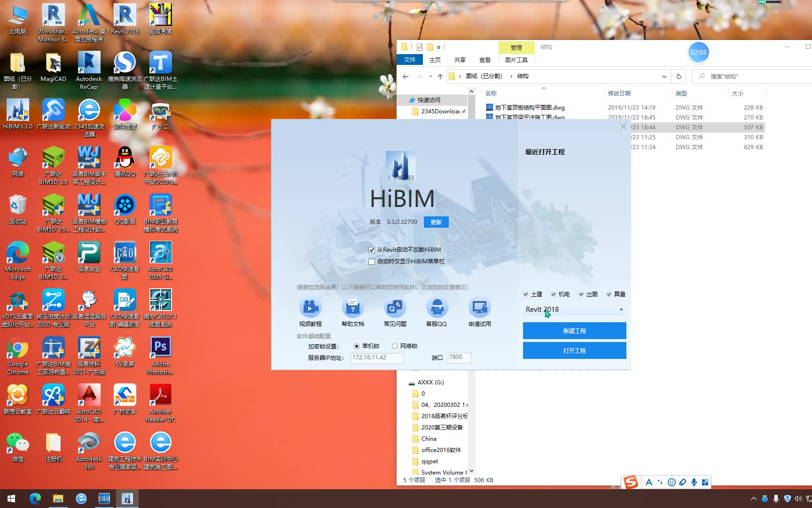This screenshot has height=508, width=812.
Task: Toggle 启动时仅显示HiBIM菜单栏 checkbox
Action: coord(372,262)
